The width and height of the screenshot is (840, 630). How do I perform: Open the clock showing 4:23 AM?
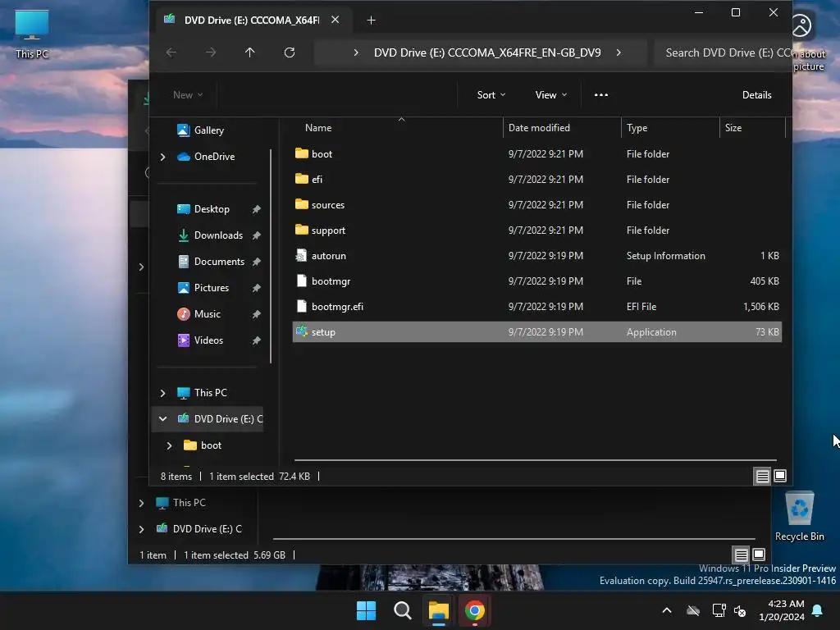(x=782, y=610)
